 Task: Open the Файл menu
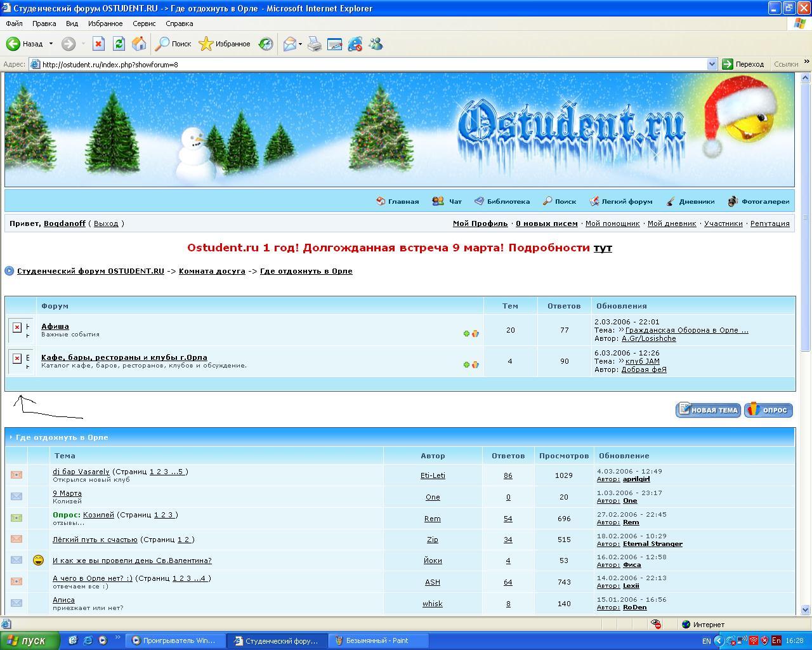[x=14, y=23]
